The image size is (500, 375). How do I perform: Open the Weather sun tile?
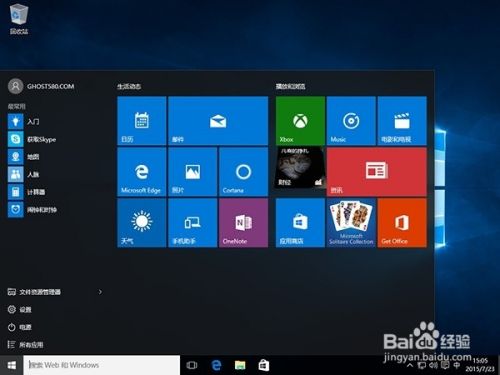(x=142, y=223)
